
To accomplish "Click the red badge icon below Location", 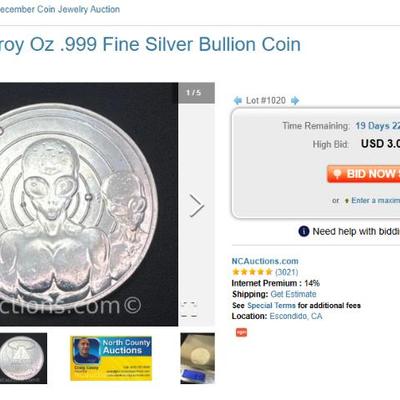I will click(x=242, y=332).
